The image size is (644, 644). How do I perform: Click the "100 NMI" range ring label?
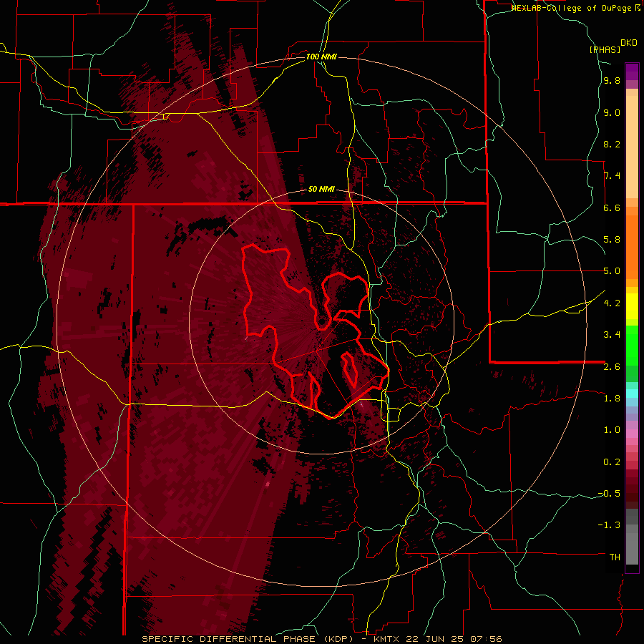pos(321,57)
